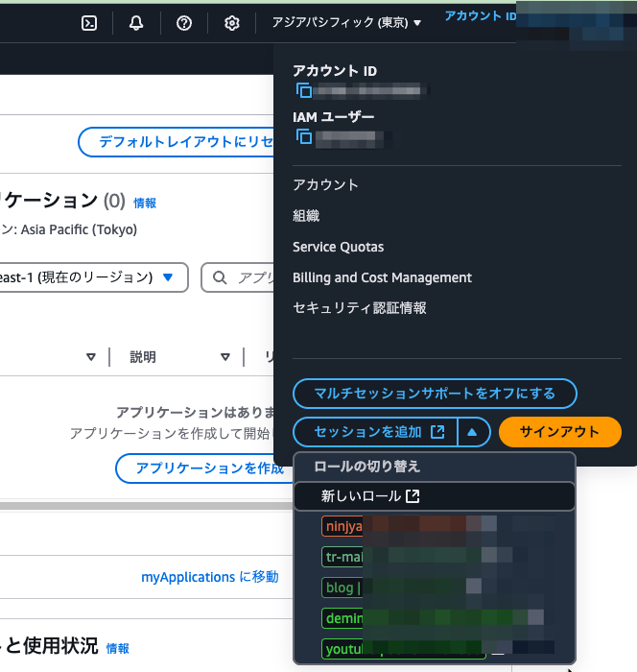Open アカウント menu entry
Viewport: 637px width, 672px height.
point(325,184)
